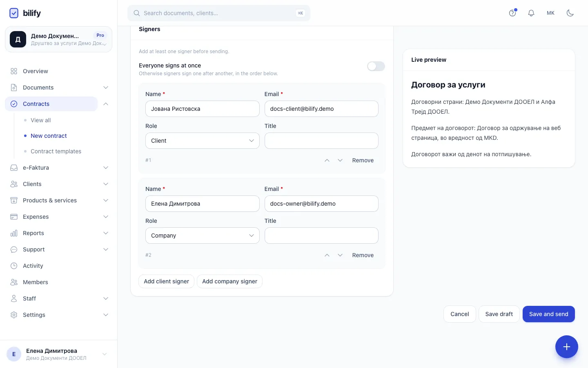Viewport: 588px width, 368px height.
Task: Collapse the Contracts sidebar section
Action: click(x=106, y=104)
